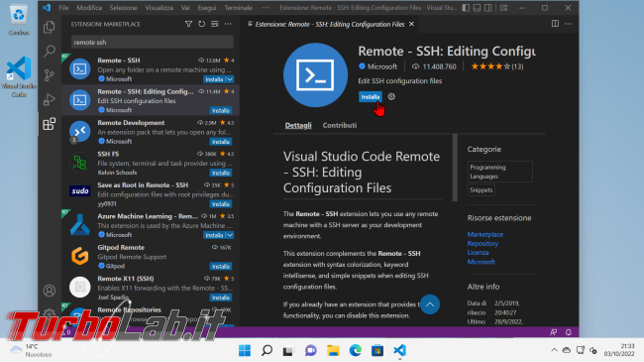
Task: Open the Modifica menu
Action: 89,8
